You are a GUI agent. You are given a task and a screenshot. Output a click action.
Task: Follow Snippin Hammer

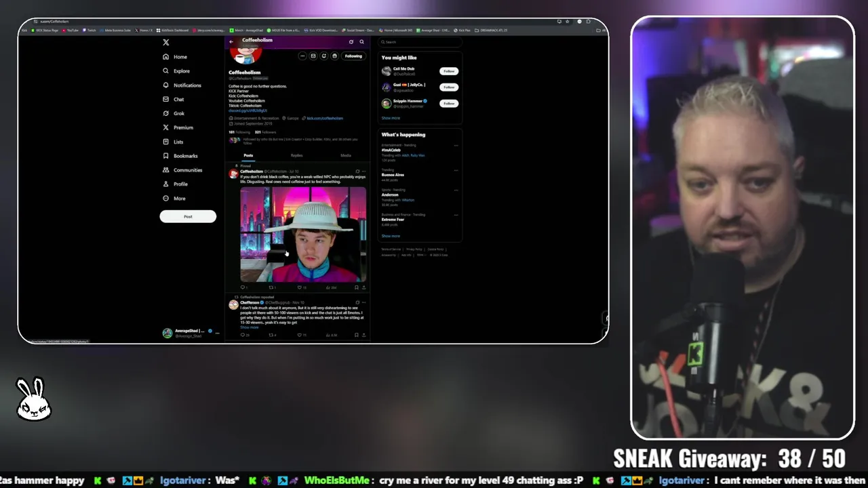(x=448, y=104)
